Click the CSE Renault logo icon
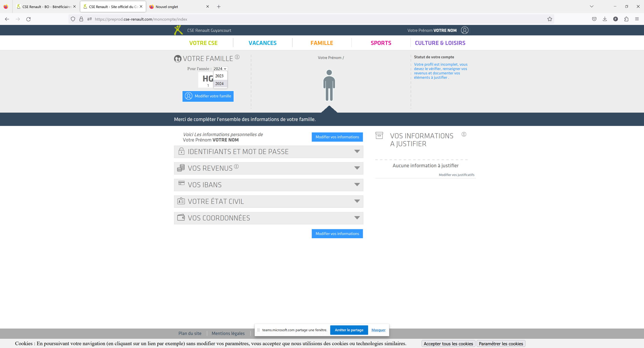 click(x=178, y=30)
